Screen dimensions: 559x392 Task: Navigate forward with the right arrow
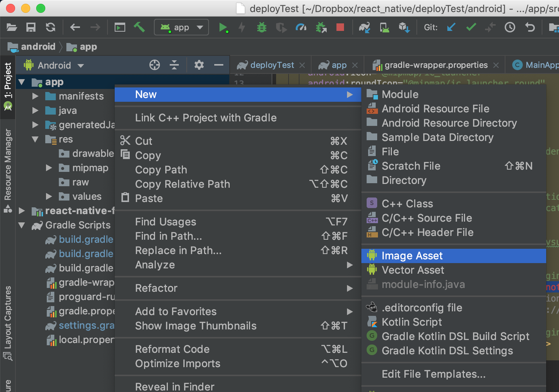pos(95,27)
